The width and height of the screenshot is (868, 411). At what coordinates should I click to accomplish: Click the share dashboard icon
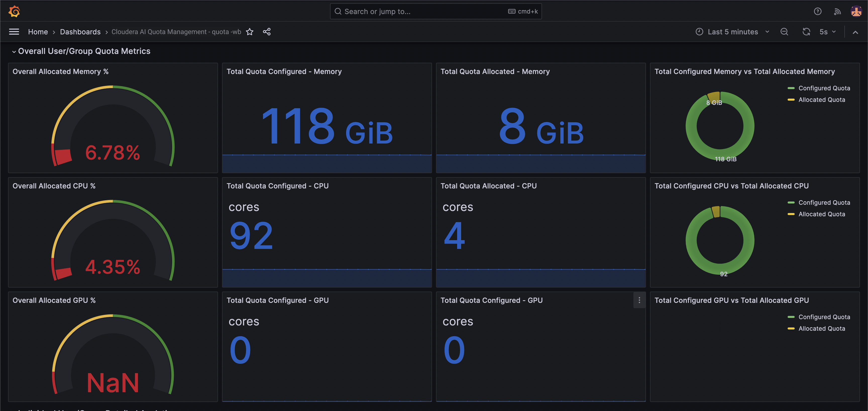266,32
